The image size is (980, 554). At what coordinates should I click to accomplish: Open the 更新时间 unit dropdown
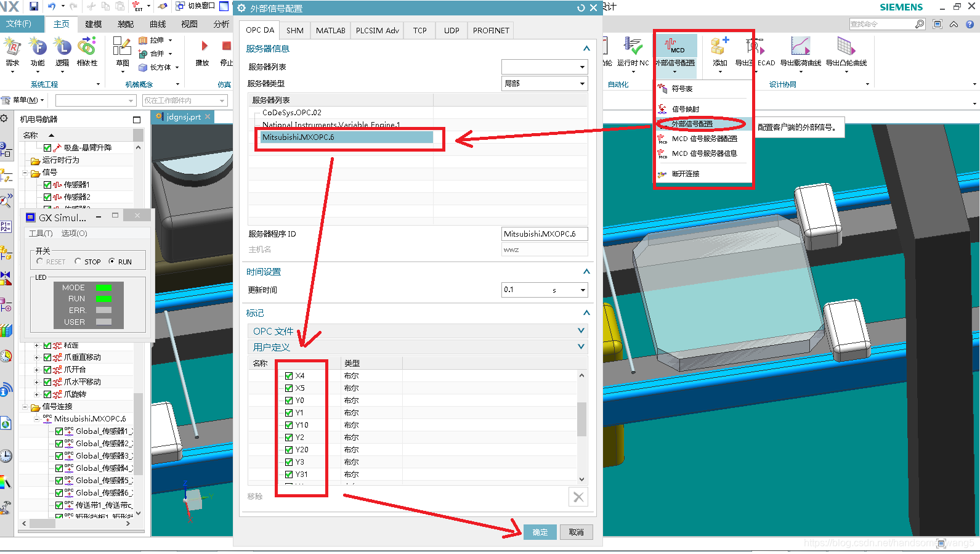582,290
